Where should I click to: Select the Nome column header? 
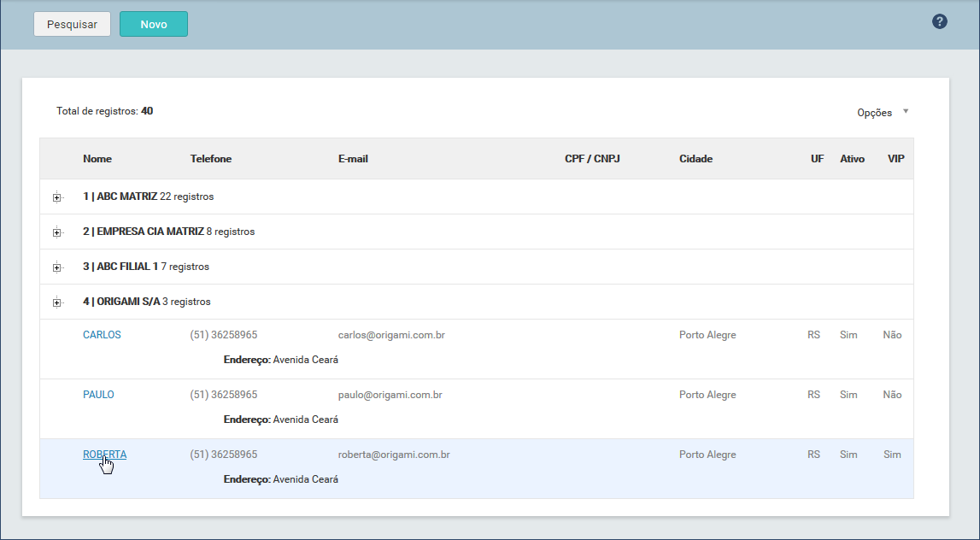[x=97, y=159]
